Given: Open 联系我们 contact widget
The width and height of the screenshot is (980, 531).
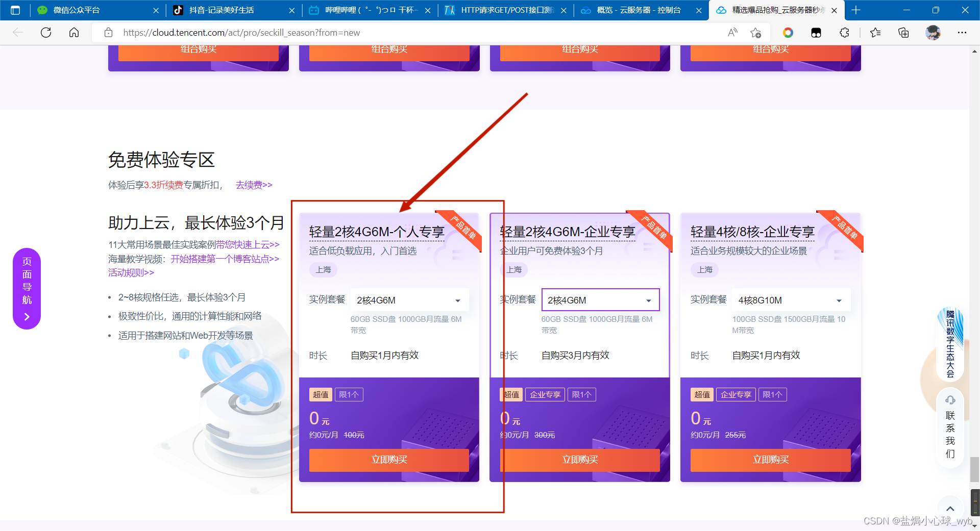Looking at the screenshot, I should click(950, 427).
